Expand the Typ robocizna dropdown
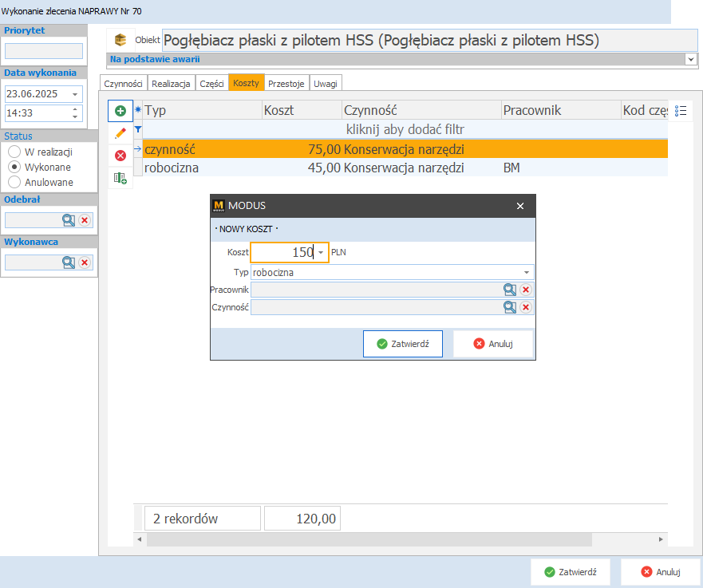The height and width of the screenshot is (588, 703). tap(527, 273)
